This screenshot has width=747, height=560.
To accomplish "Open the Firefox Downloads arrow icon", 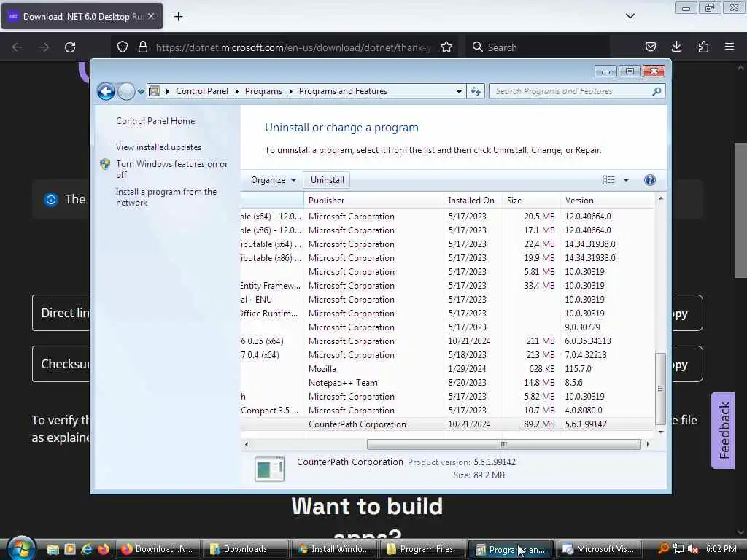I will [676, 47].
